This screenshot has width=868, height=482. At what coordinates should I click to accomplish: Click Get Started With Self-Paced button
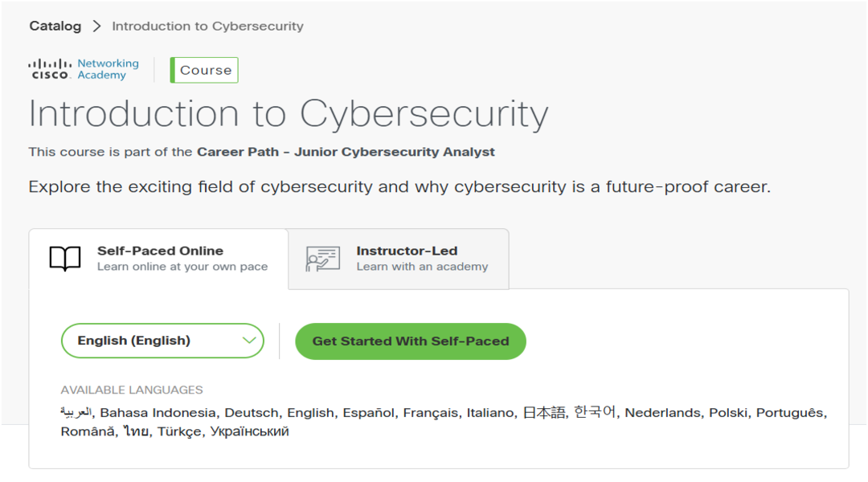click(411, 341)
